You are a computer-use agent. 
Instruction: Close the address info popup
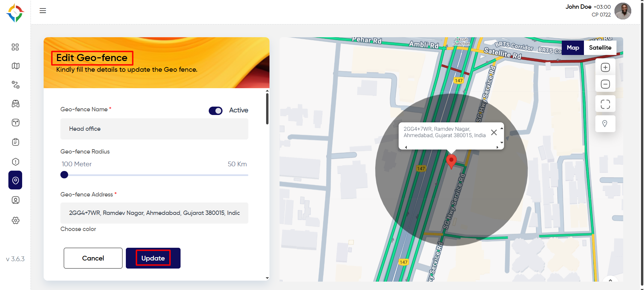pyautogui.click(x=494, y=132)
